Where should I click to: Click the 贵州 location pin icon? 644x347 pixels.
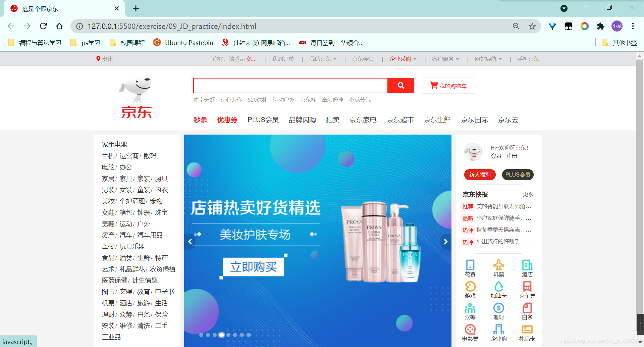98,59
